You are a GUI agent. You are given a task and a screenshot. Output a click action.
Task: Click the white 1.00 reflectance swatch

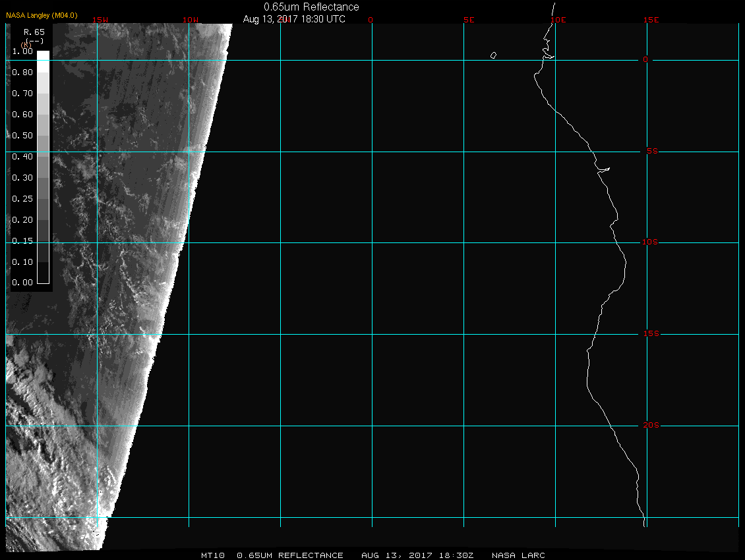click(43, 55)
